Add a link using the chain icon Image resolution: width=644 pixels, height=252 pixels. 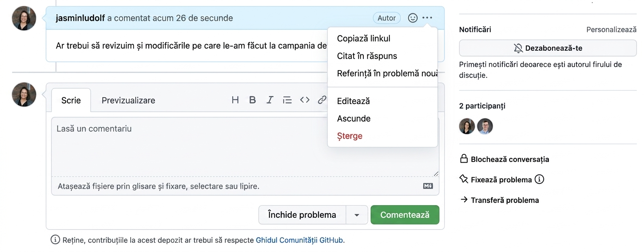point(322,100)
